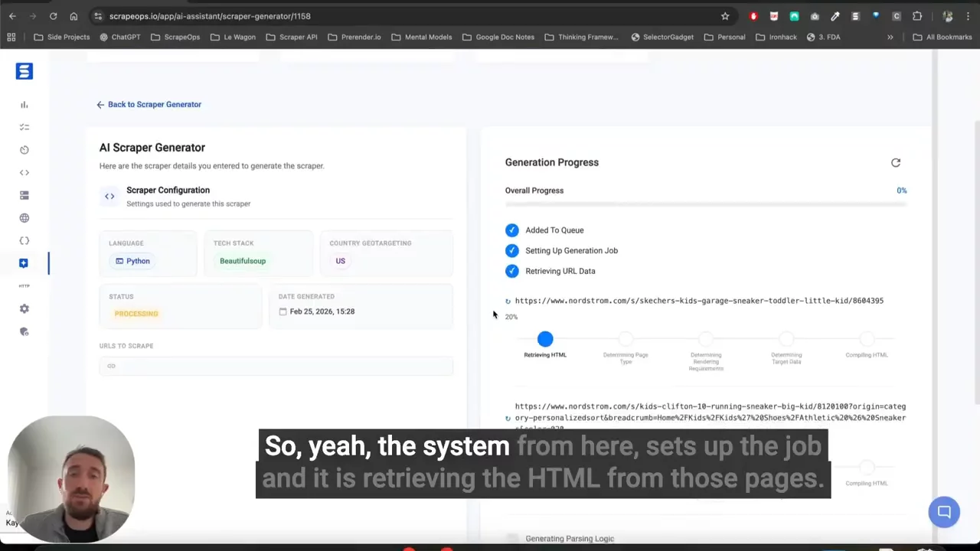Bookmark this page with star icon

point(725,16)
